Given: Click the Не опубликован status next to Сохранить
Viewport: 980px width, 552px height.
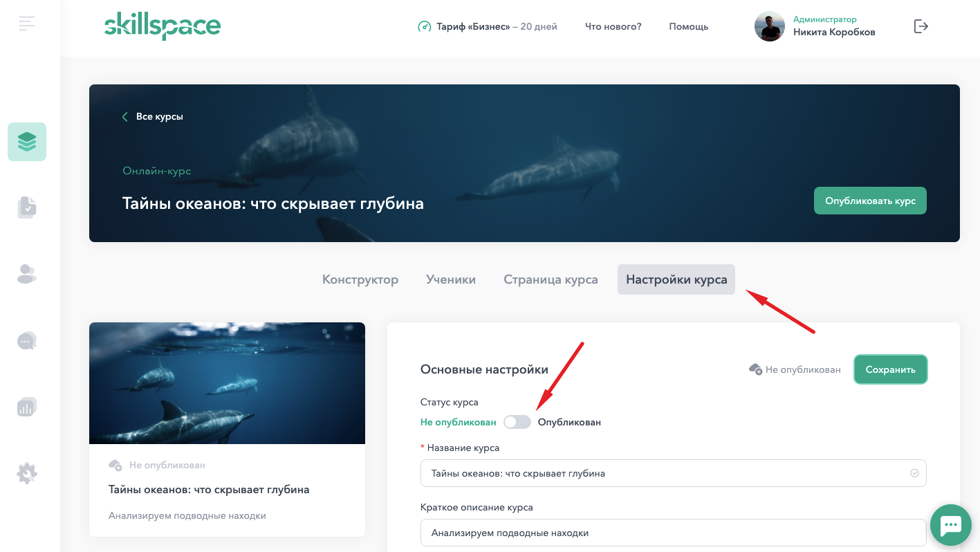Looking at the screenshot, I should coord(803,369).
